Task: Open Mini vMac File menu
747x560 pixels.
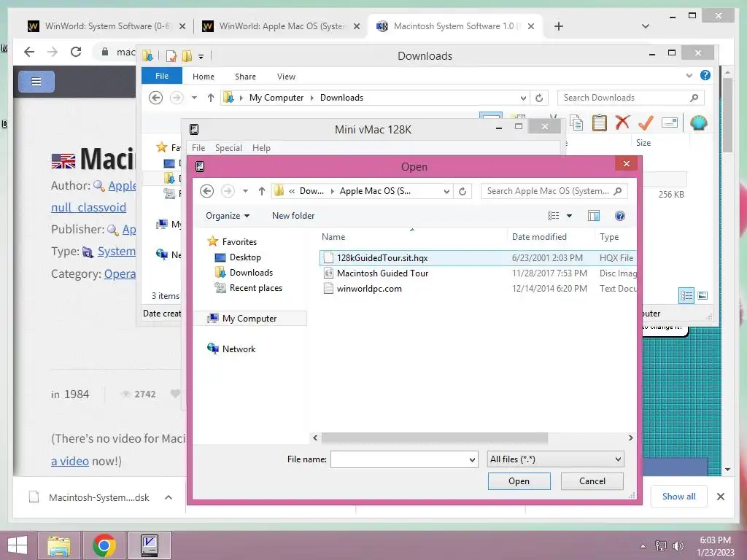Action: coord(198,147)
